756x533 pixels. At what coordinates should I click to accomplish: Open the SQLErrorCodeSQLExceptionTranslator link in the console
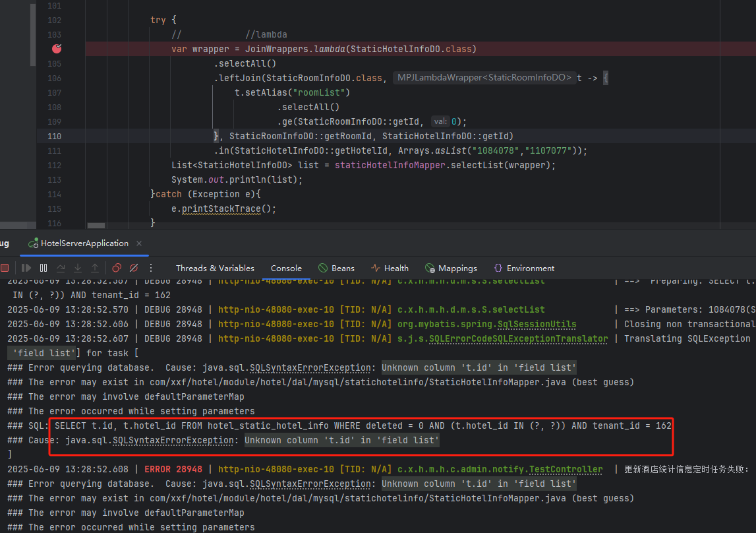pyautogui.click(x=518, y=338)
